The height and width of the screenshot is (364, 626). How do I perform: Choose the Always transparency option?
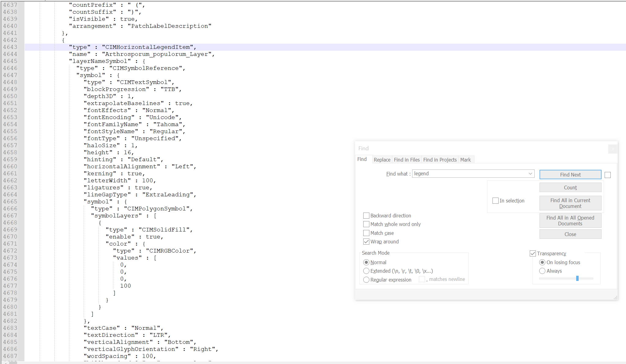[x=543, y=271]
